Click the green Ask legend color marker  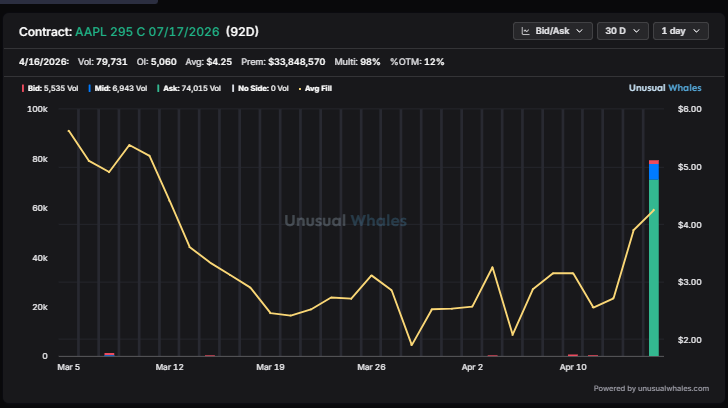pos(158,88)
